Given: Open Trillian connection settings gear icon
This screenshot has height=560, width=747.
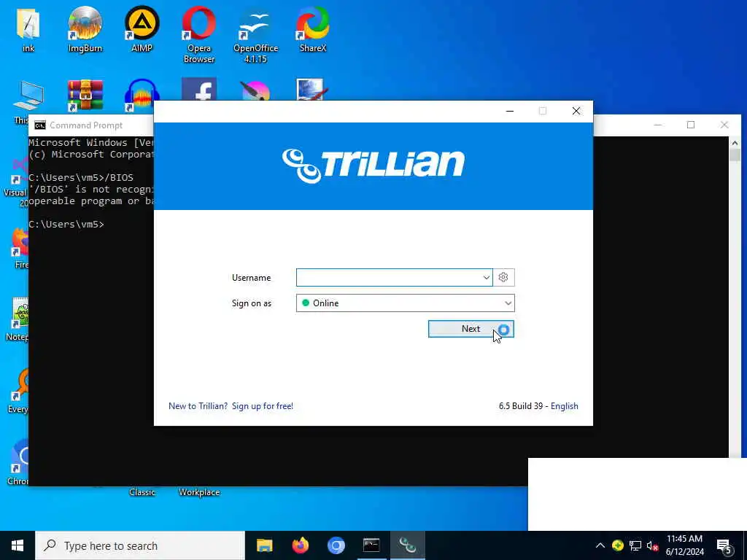Looking at the screenshot, I should click(x=503, y=277).
